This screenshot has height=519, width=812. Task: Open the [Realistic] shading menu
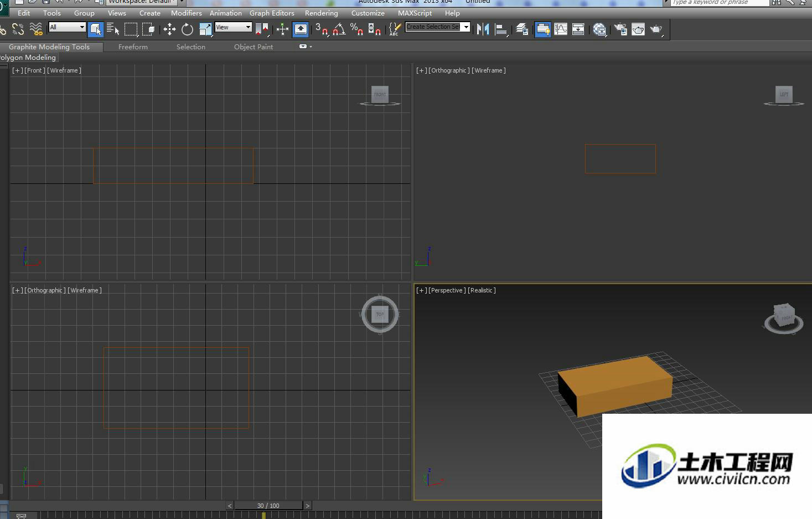click(x=482, y=290)
